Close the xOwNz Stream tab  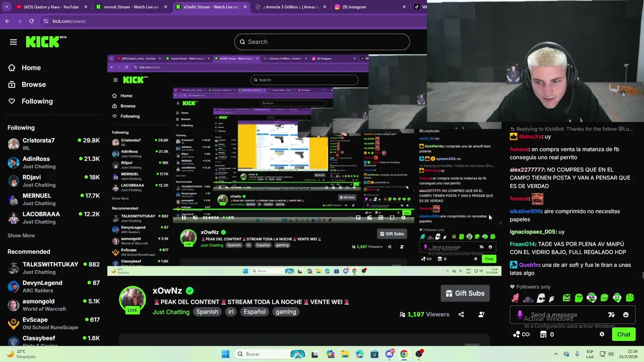pyautogui.click(x=245, y=7)
